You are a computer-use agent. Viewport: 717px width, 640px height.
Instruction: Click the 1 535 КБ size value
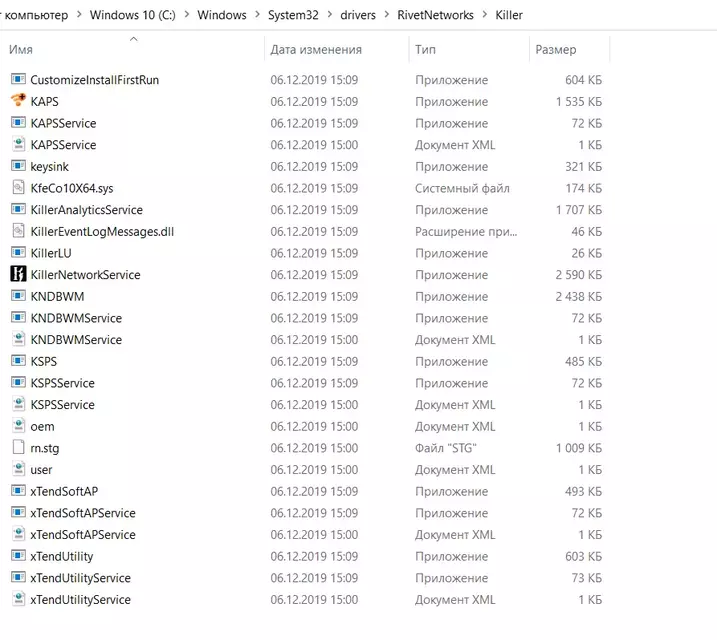(579, 101)
